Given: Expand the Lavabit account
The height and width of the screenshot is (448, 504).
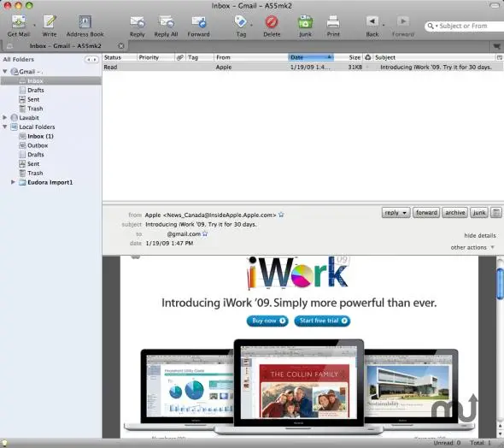Looking at the screenshot, I should click(x=5, y=117).
